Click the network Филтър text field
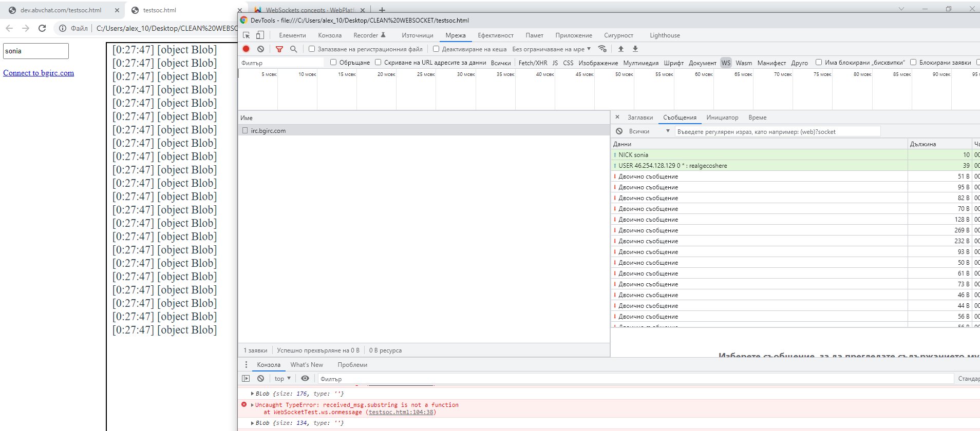The image size is (980, 431). (282, 63)
